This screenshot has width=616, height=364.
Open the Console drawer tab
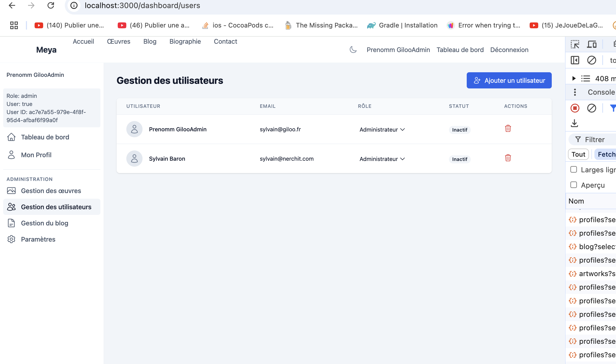click(601, 92)
